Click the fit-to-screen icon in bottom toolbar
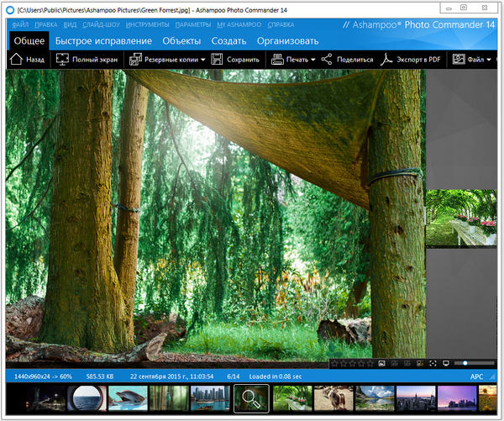This screenshot has width=504, height=421. (x=433, y=363)
